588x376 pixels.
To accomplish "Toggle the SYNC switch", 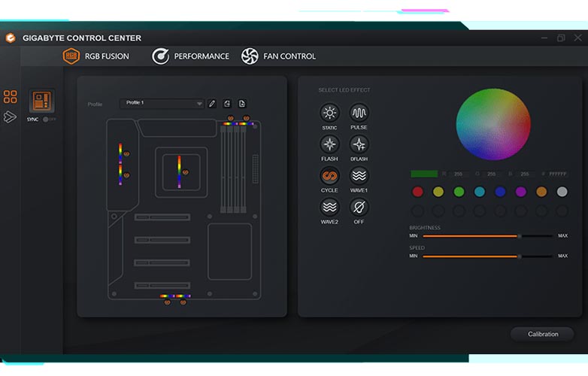I will click(49, 120).
